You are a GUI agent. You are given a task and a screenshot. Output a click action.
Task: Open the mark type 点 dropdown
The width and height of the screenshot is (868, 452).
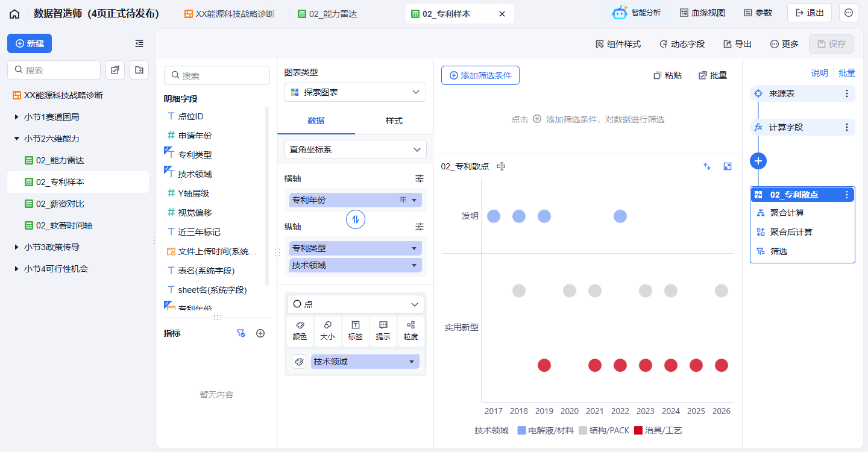tap(355, 304)
